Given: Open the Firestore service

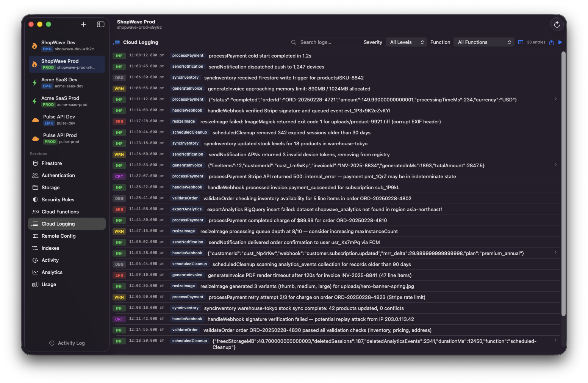Looking at the screenshot, I should click(52, 163).
